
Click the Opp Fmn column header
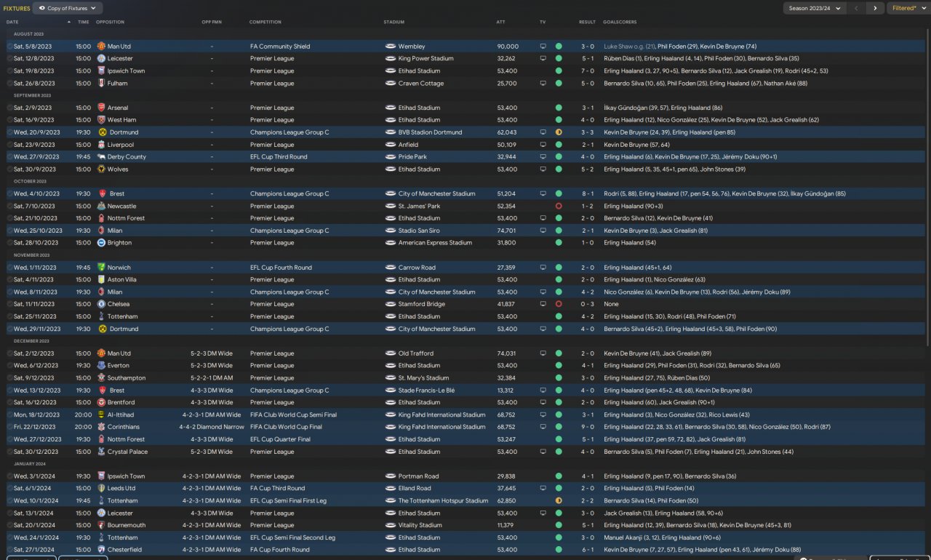pos(212,23)
